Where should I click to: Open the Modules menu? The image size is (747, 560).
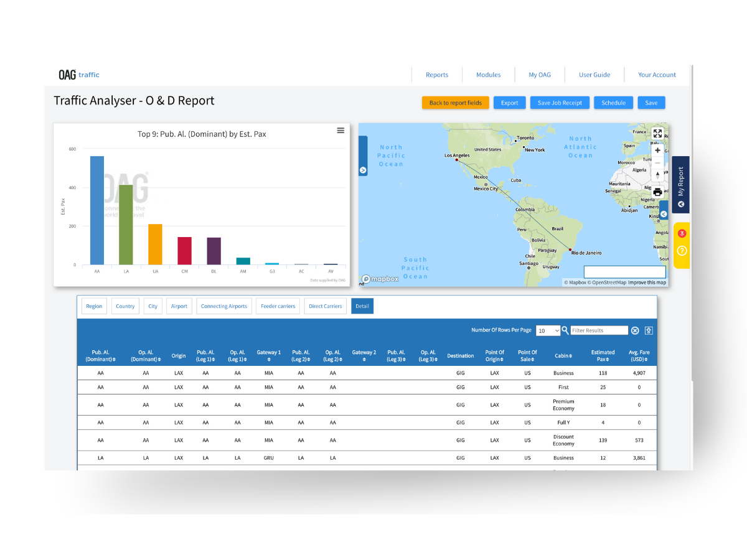488,75
